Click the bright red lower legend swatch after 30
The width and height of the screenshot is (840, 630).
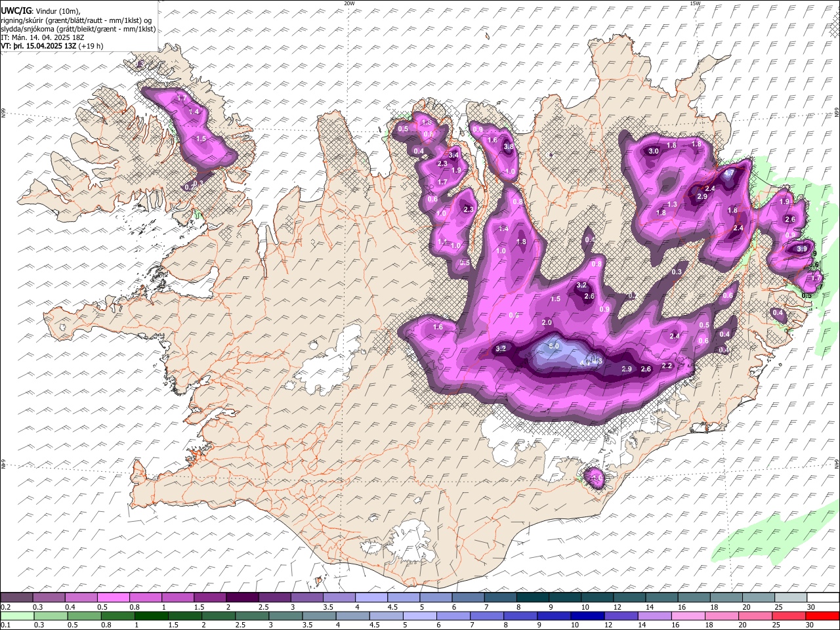coord(823,616)
